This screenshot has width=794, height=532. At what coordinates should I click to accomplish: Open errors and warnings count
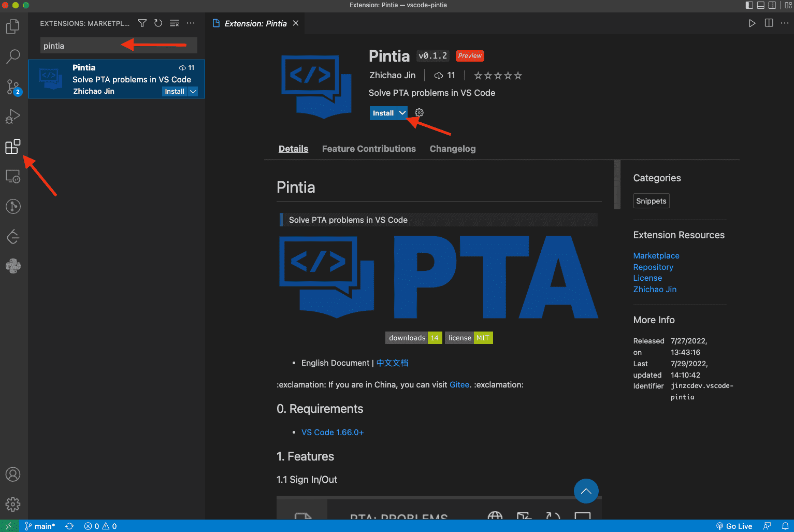(x=100, y=526)
